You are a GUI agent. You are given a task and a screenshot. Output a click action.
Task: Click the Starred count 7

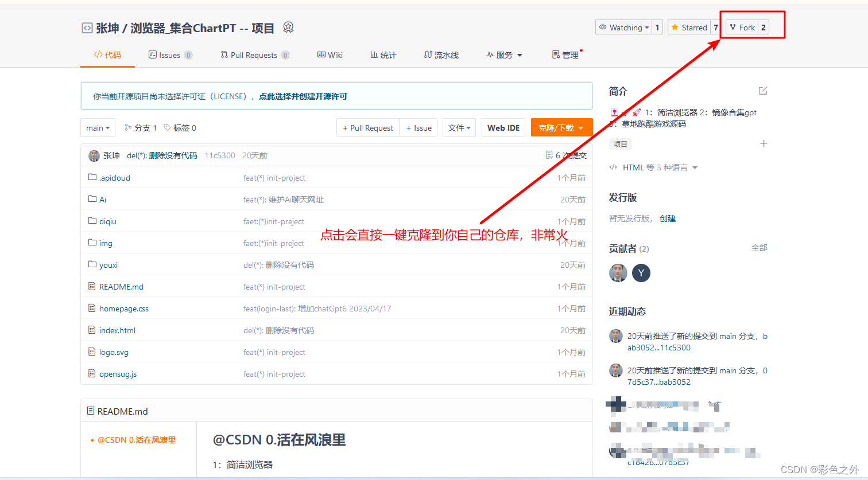click(715, 28)
